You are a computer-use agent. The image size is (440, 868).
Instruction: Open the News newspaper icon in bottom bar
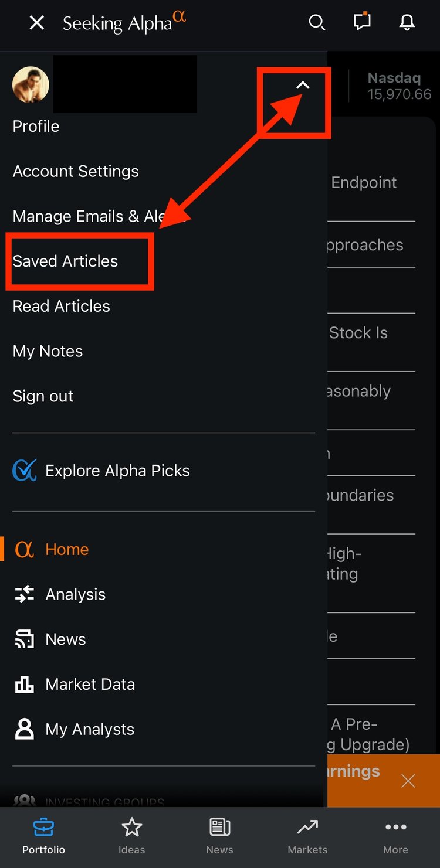pos(219,827)
